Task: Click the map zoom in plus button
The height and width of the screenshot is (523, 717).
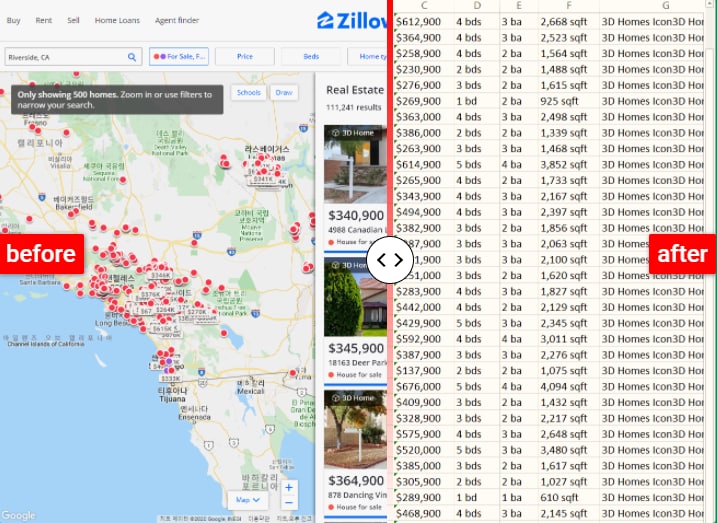Action: [x=289, y=487]
